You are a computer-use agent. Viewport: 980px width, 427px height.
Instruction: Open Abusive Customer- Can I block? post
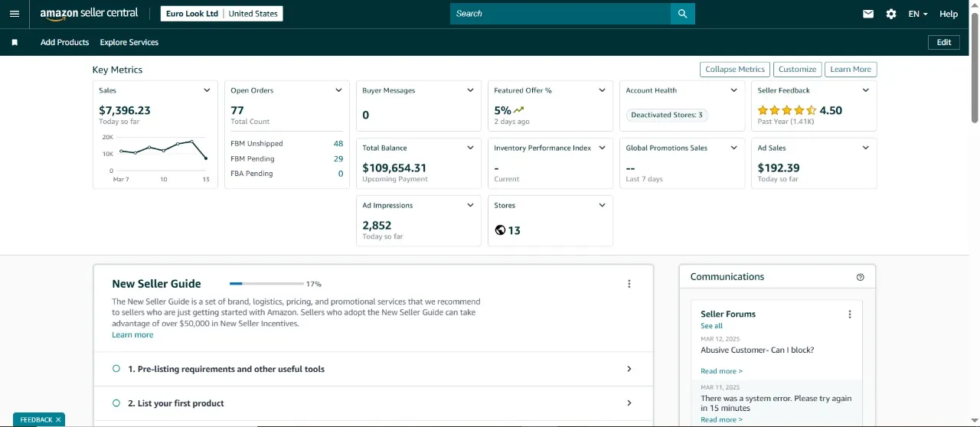coord(757,350)
